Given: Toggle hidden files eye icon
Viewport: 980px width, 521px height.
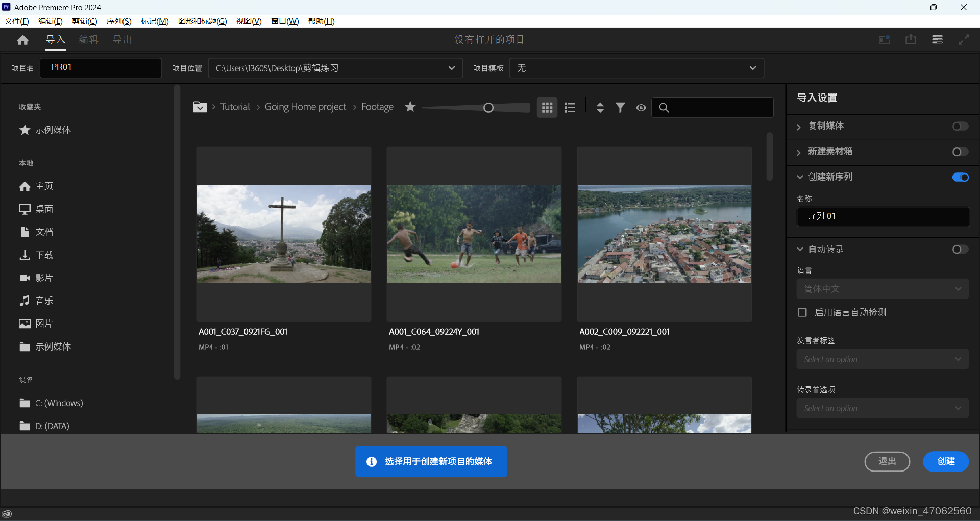Looking at the screenshot, I should [x=641, y=108].
